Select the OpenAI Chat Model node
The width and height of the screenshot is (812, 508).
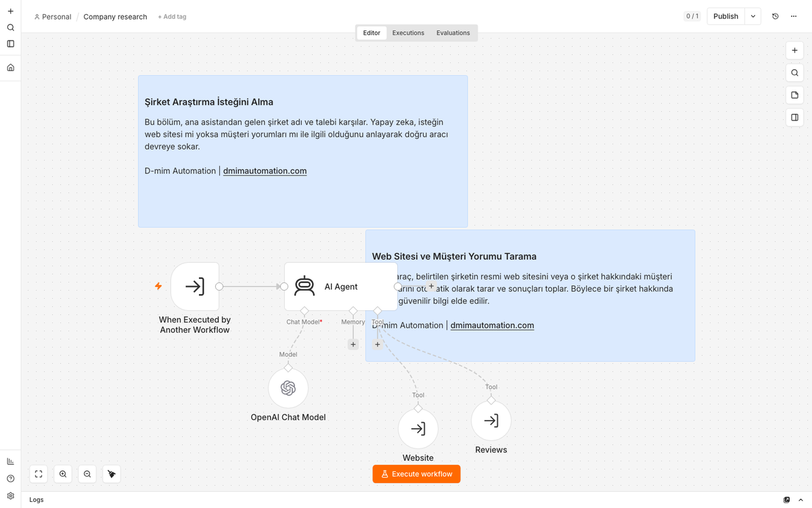point(288,388)
